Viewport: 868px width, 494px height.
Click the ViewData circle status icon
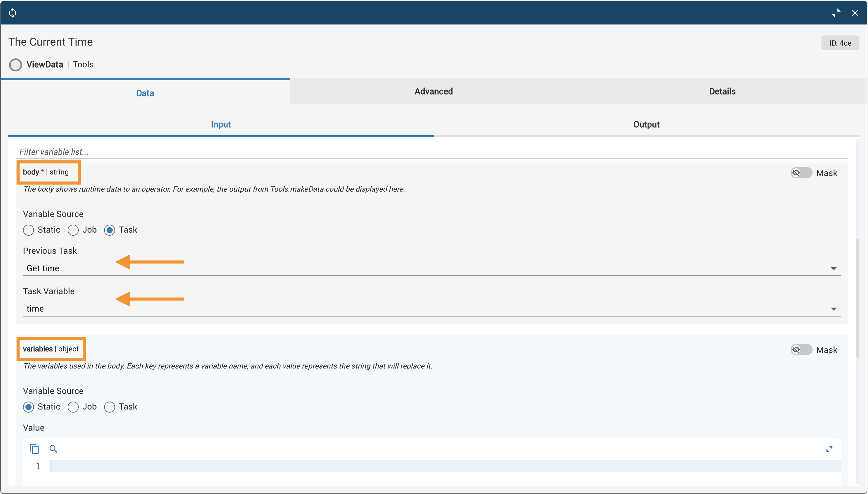coord(15,65)
